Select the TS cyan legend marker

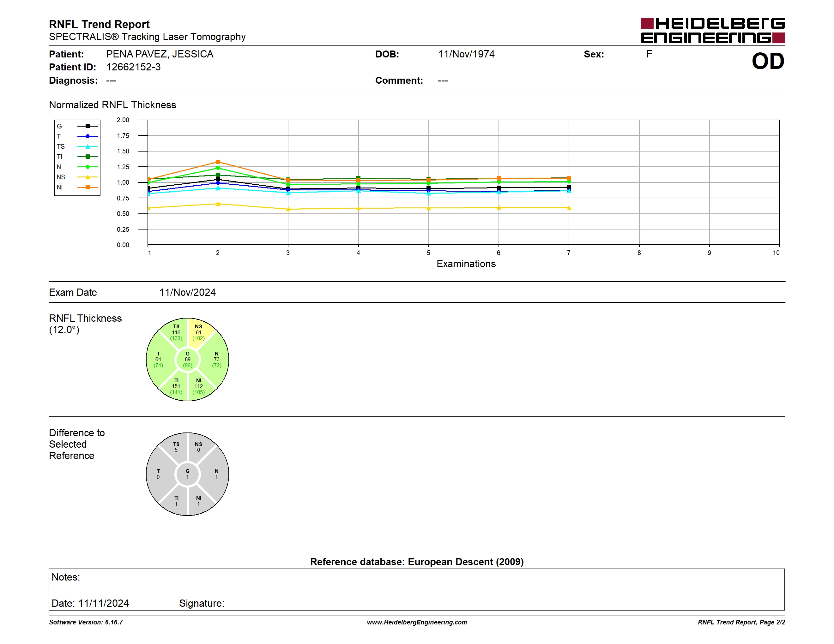pyautogui.click(x=88, y=146)
